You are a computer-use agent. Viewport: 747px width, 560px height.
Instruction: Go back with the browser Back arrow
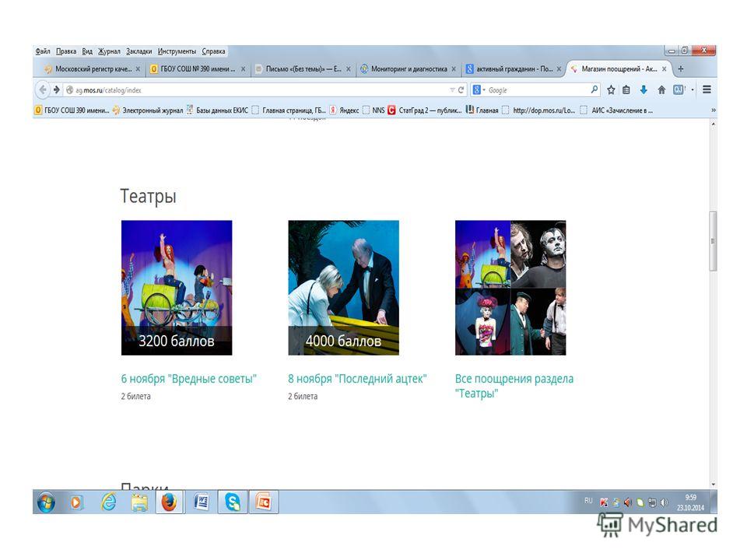click(x=43, y=89)
